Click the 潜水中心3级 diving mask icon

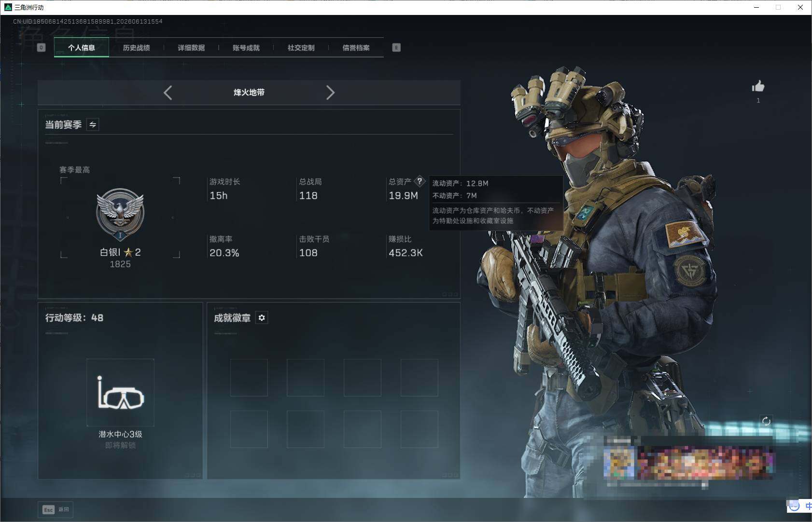[x=120, y=392]
